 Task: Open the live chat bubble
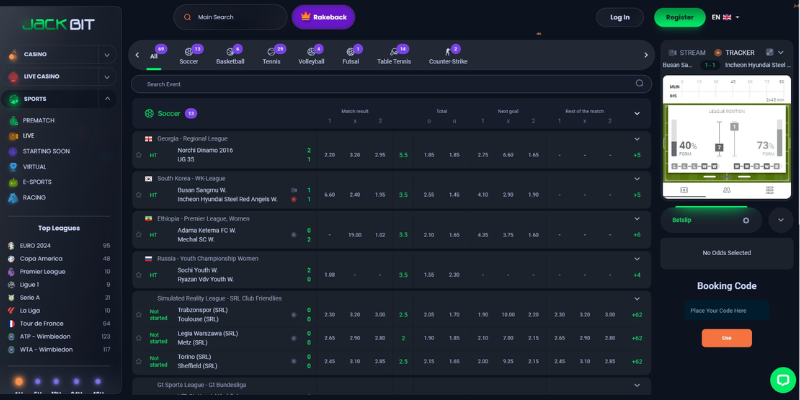(783, 380)
